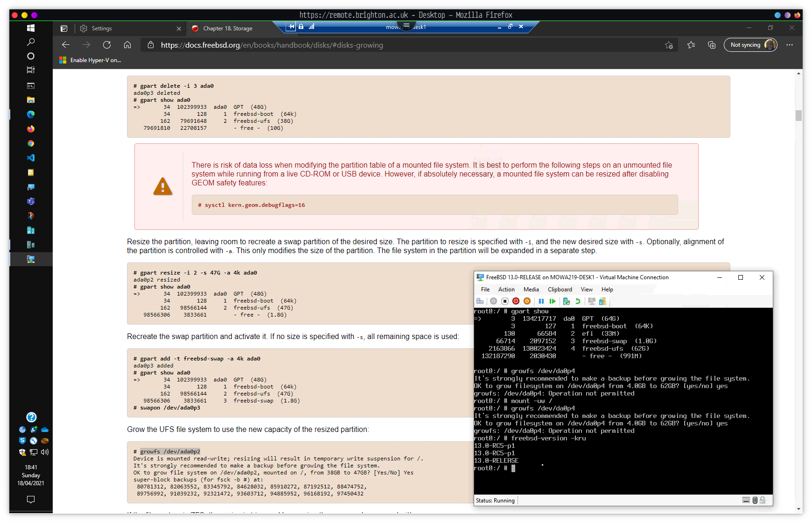812x523 pixels.
Task: Click the Share/resources icon at VM toolbar end
Action: tap(602, 301)
